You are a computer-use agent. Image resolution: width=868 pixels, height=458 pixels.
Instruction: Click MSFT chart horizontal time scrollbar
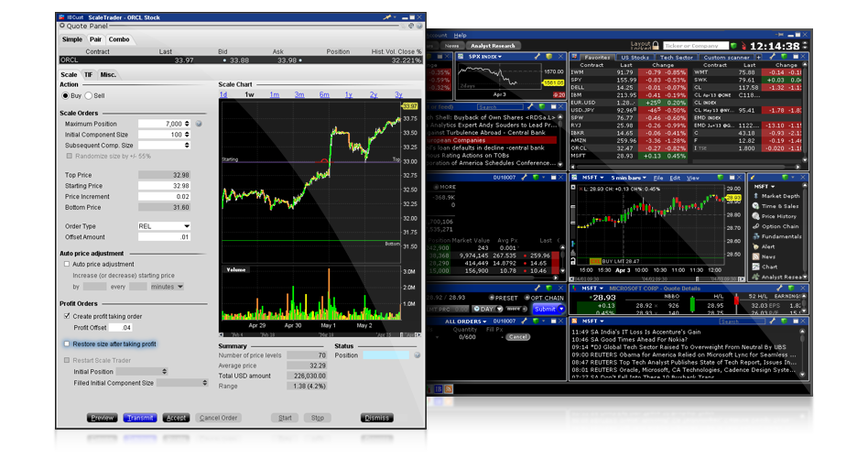tap(657, 278)
